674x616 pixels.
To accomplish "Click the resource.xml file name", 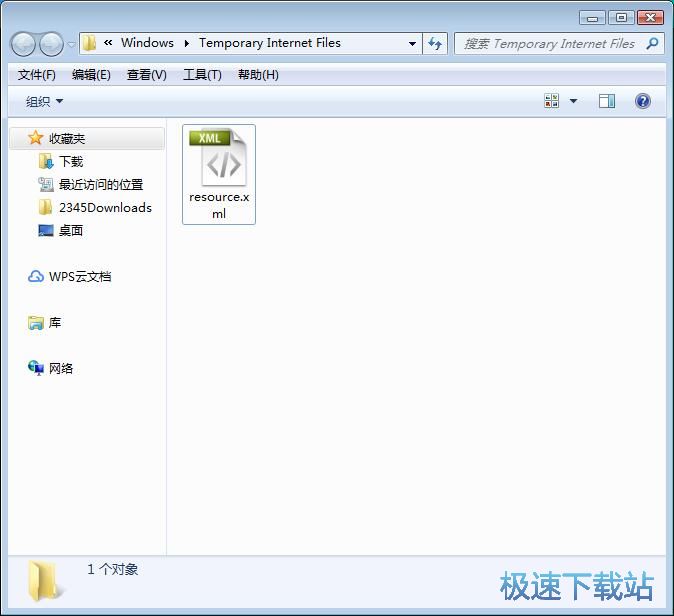I will [x=219, y=205].
